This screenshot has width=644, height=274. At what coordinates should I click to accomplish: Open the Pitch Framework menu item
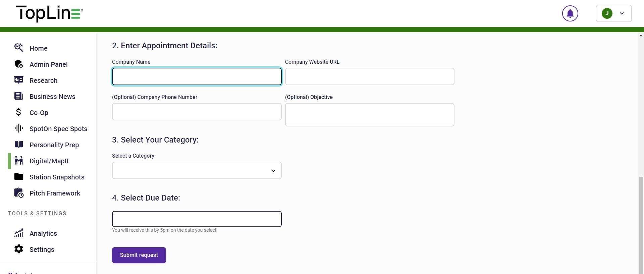tap(55, 193)
